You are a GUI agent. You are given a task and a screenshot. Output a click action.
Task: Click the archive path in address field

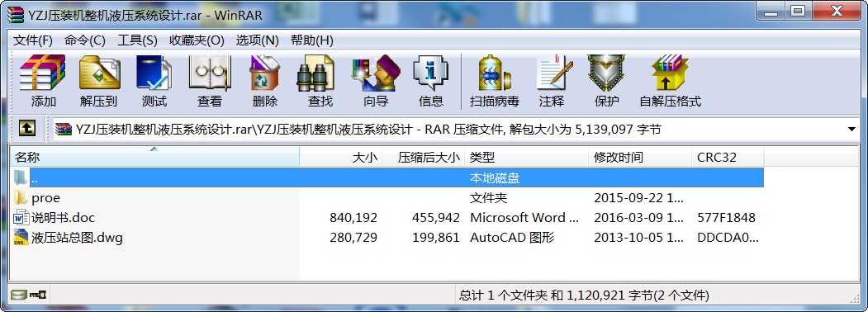click(368, 130)
